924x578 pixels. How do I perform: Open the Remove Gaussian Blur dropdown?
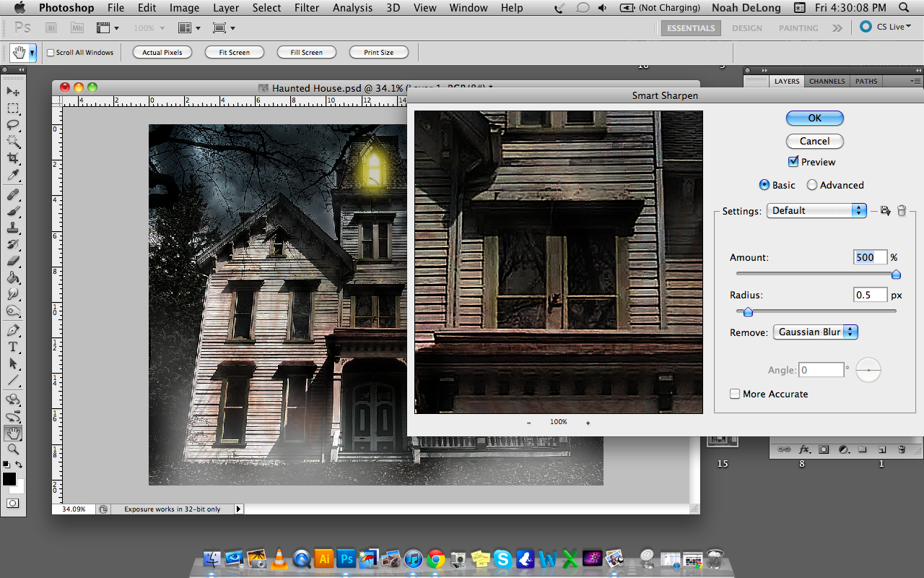[x=815, y=332]
